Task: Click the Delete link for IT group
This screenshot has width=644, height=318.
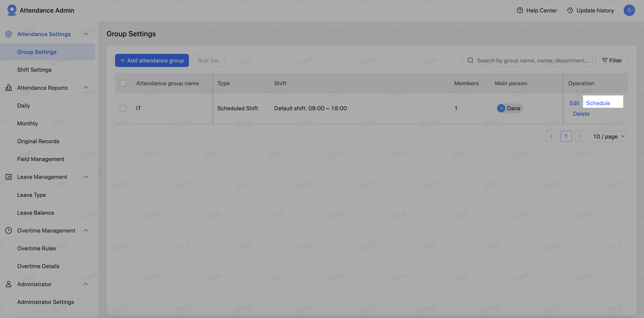Action: [581, 114]
